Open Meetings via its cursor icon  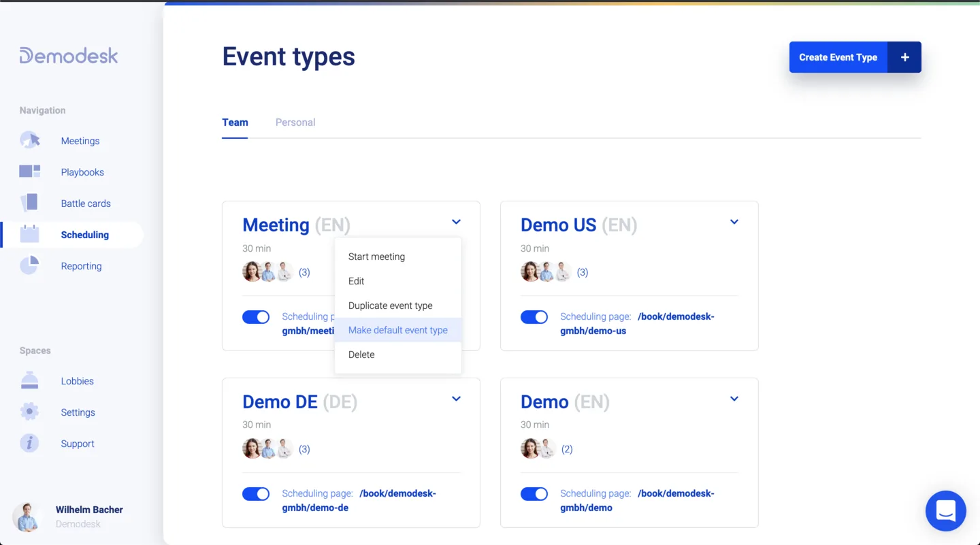30,140
